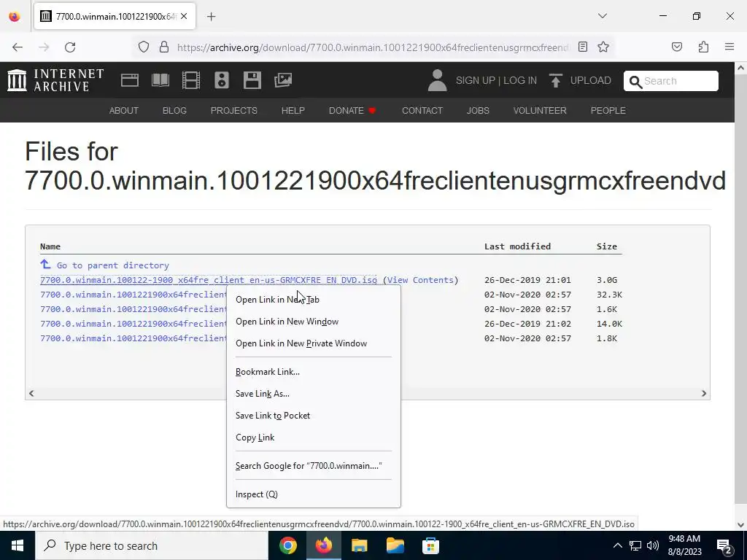The height and width of the screenshot is (560, 747).
Task: Reload the current page
Action: (x=70, y=47)
